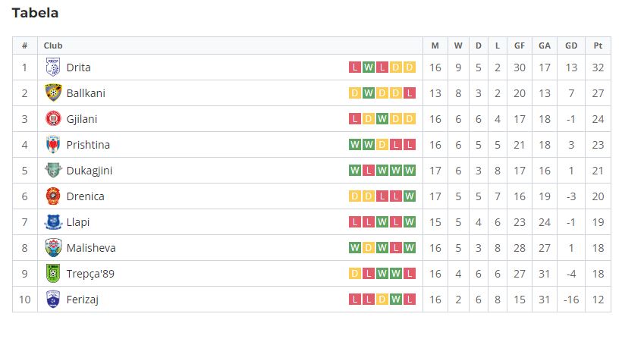
Task: Click the Ballkani club crest icon
Action: [53, 93]
